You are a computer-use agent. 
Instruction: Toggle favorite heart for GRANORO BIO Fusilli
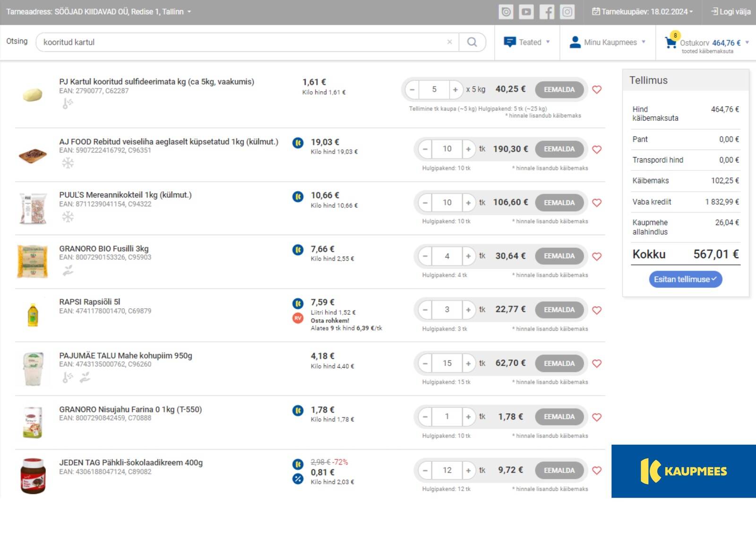pos(597,256)
